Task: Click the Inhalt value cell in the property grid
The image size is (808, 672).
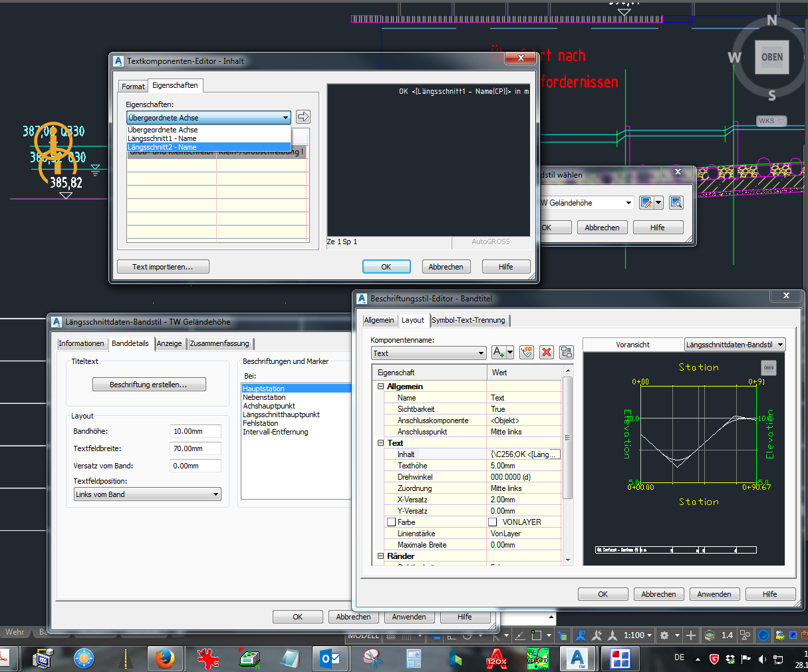Action: point(525,454)
